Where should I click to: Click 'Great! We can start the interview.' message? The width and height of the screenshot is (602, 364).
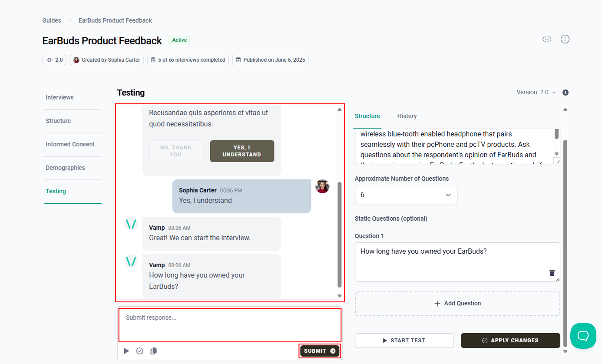[x=212, y=234]
